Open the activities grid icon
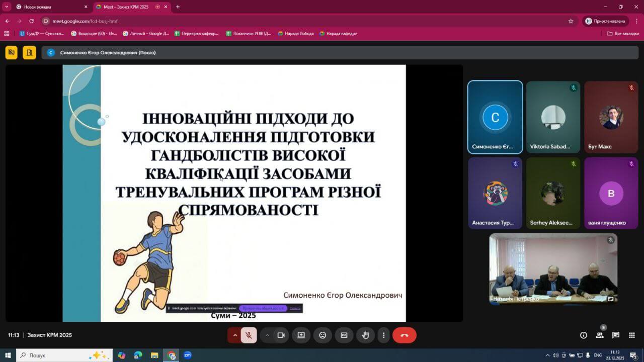This screenshot has width=644, height=362. click(x=632, y=335)
